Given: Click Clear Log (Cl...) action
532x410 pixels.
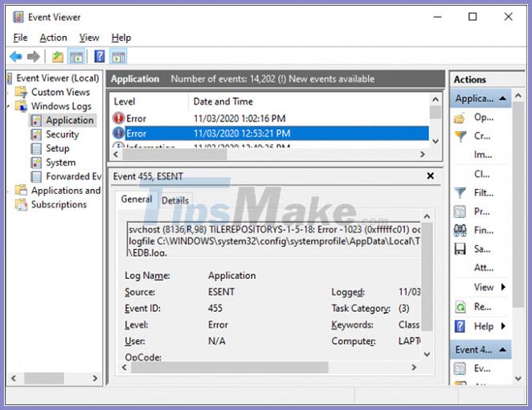Looking at the screenshot, I should click(482, 174).
